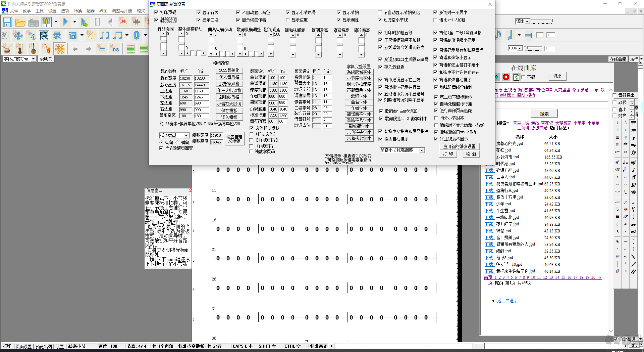The height and width of the screenshot is (352, 644).
Task: Select the ppp dynamic marking
Action: point(633,123)
